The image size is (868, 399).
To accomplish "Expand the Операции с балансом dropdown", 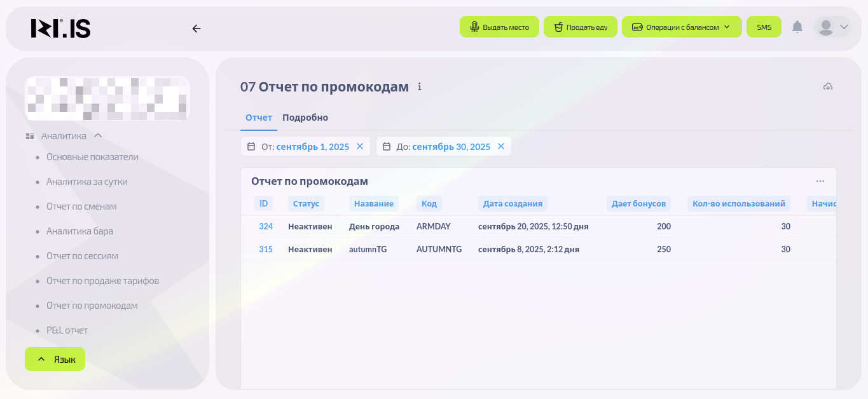I will (x=681, y=27).
